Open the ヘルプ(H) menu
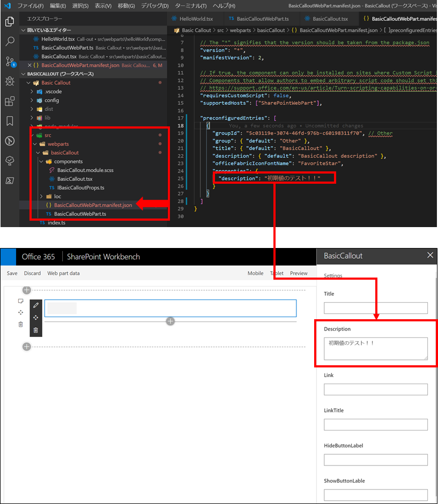The image size is (438, 504). (x=224, y=6)
